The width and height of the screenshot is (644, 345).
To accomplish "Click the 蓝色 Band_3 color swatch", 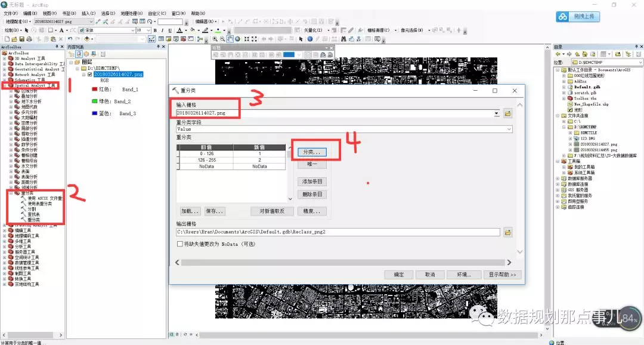I will (94, 113).
